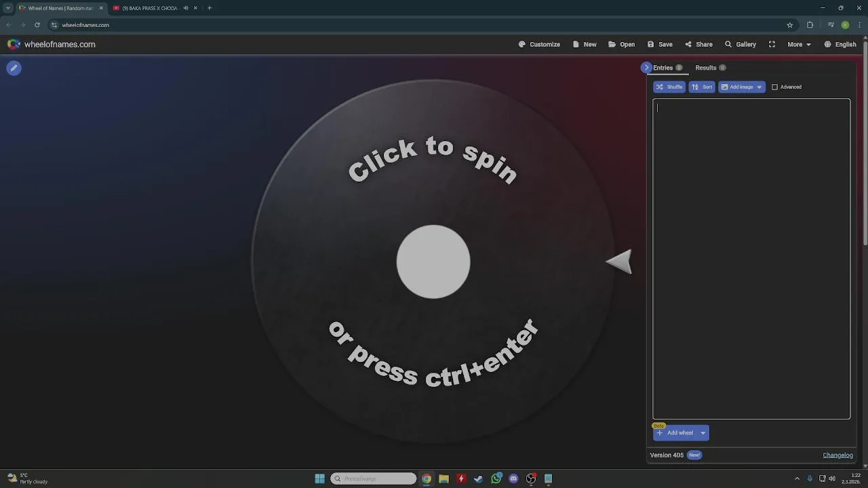This screenshot has height=488, width=868.
Task: Open the notepad app on the taskbar
Action: (x=548, y=479)
